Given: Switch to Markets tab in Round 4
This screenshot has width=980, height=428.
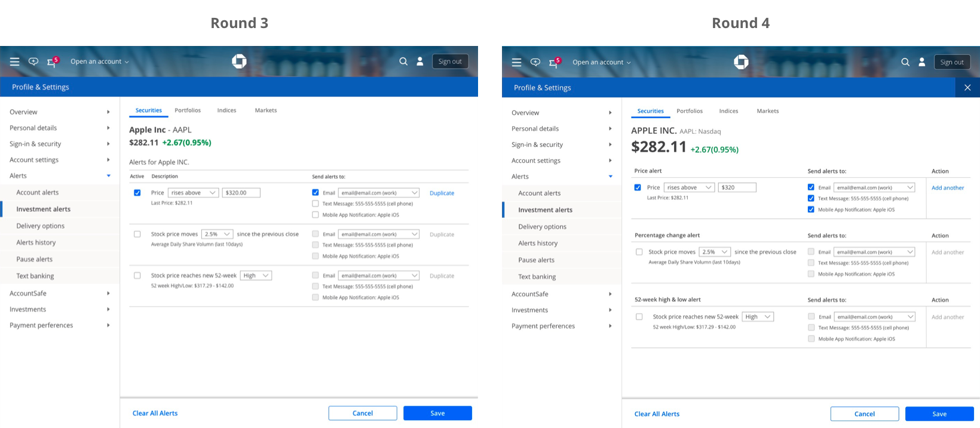Looking at the screenshot, I should coord(768,111).
